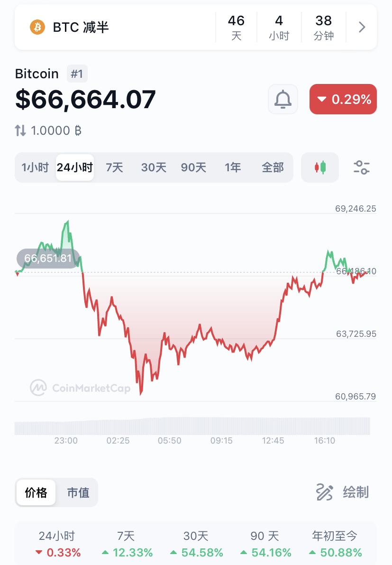The image size is (392, 565).
Task: Tap the 绘制 draw button label
Action: 356,492
